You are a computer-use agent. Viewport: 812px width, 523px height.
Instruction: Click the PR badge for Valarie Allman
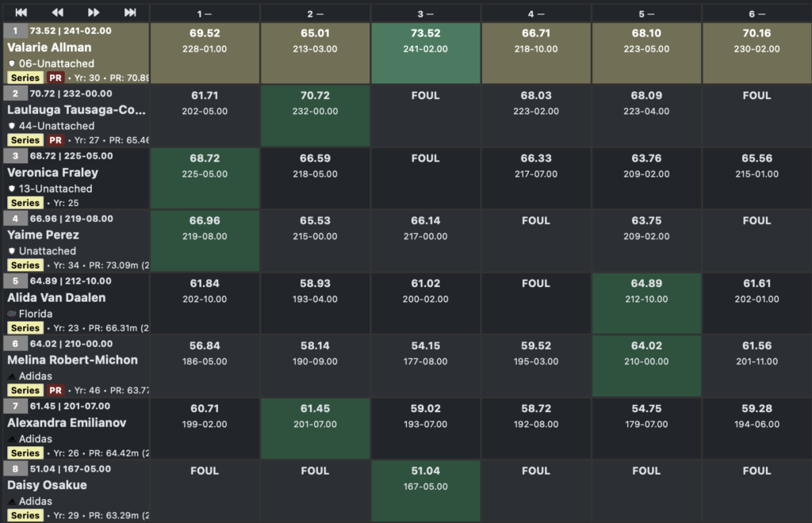56,78
